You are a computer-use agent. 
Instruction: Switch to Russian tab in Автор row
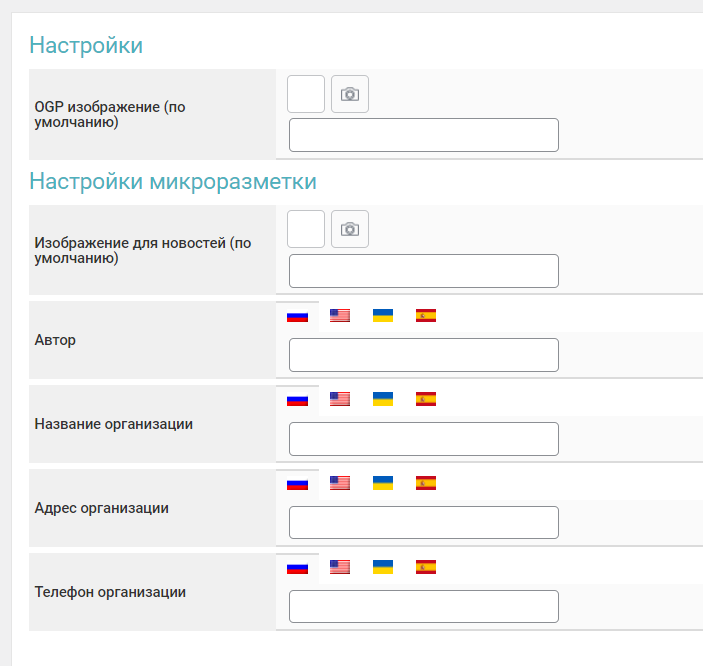[x=297, y=316]
